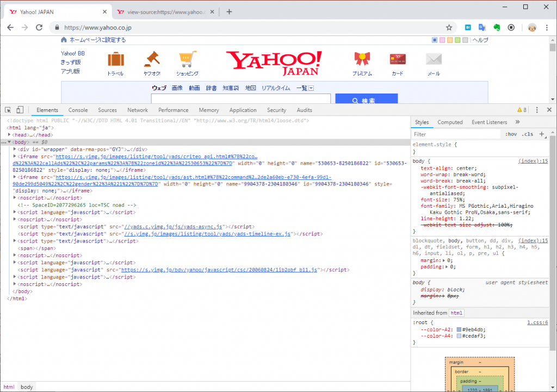Click the site info padlock icon
This screenshot has width=557, height=392.
click(x=57, y=27)
